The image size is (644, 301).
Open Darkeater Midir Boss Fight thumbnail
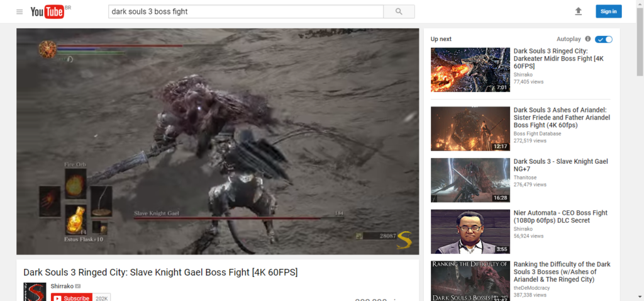click(x=470, y=70)
